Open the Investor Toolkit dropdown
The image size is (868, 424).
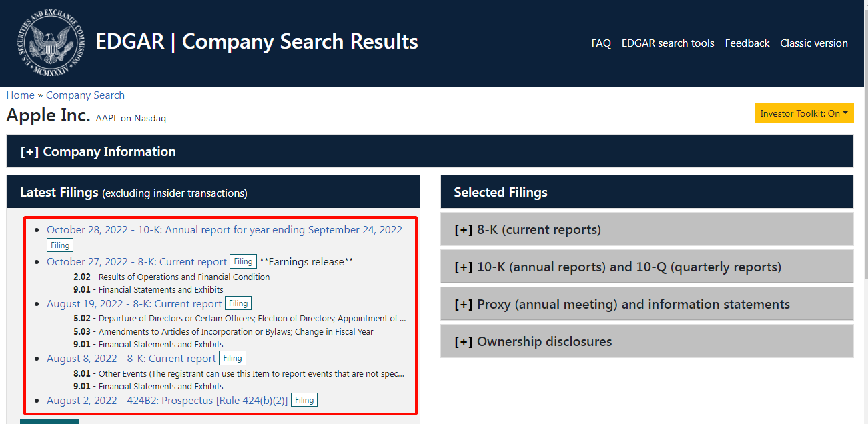pyautogui.click(x=804, y=113)
